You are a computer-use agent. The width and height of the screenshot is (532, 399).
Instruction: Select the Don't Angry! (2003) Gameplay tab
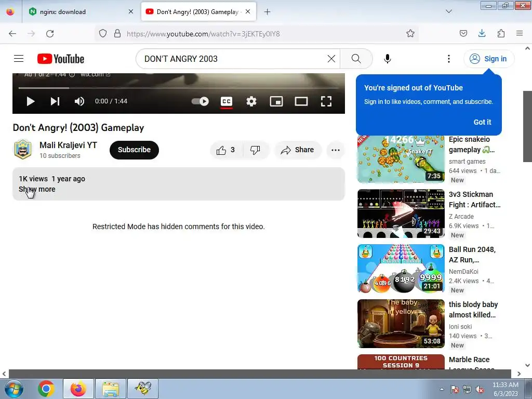(199, 12)
